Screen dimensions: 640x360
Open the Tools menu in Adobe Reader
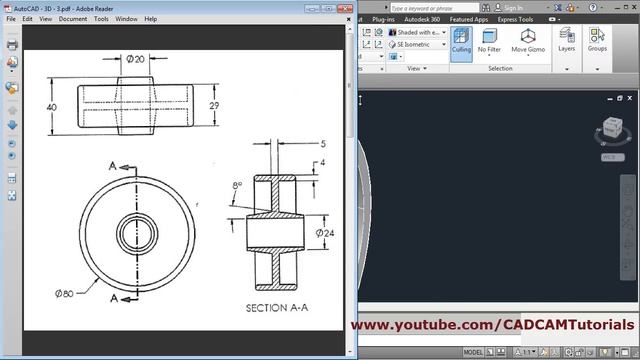click(101, 19)
